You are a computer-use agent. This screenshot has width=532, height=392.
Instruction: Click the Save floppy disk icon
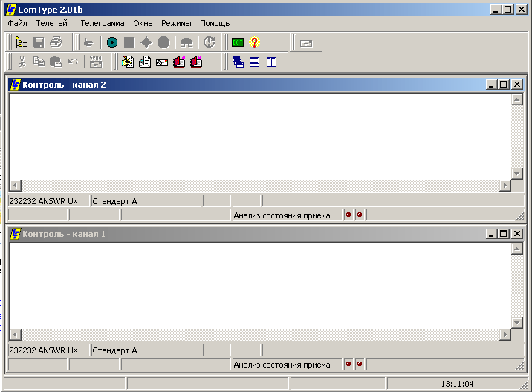tap(39, 42)
